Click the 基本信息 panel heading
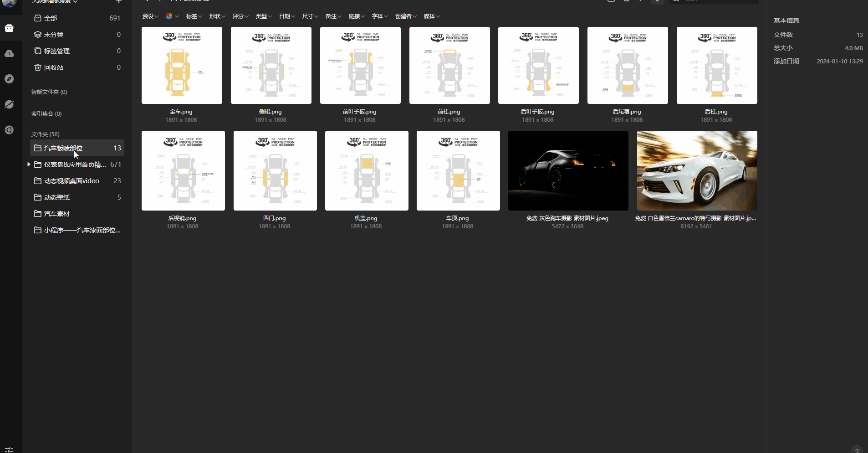The height and width of the screenshot is (453, 868). pos(786,21)
